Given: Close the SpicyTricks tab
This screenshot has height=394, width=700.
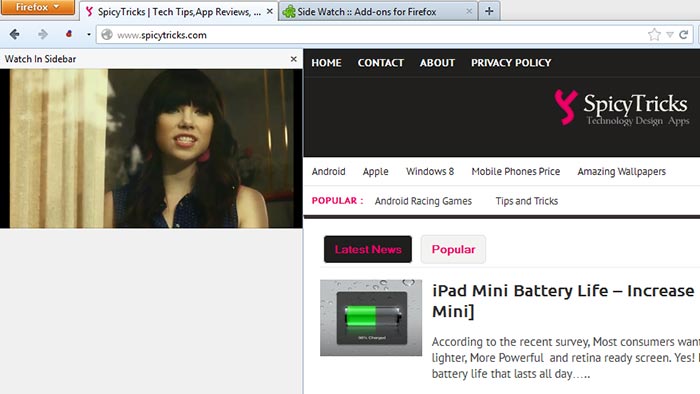Looking at the screenshot, I should pos(270,11).
